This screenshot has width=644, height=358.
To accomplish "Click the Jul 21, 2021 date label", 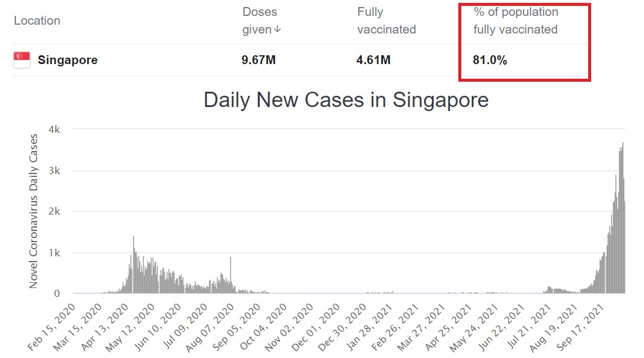I will click(x=529, y=327).
